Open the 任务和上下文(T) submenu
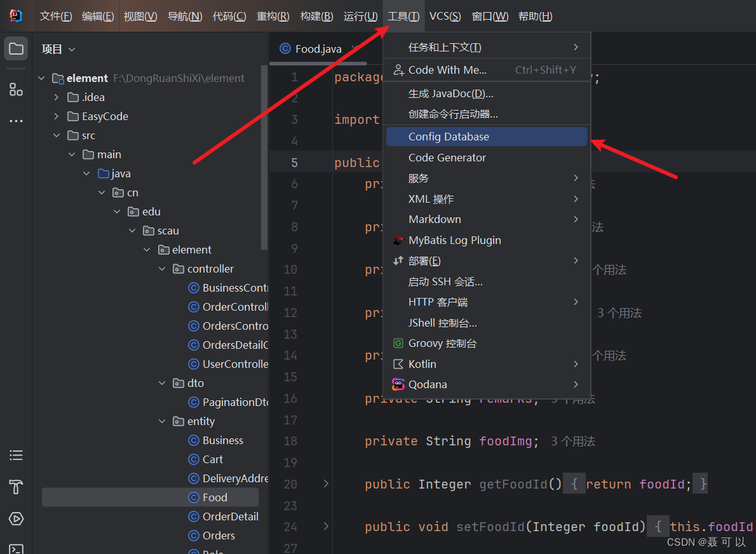Screen dimensions: 756x554 coord(487,47)
